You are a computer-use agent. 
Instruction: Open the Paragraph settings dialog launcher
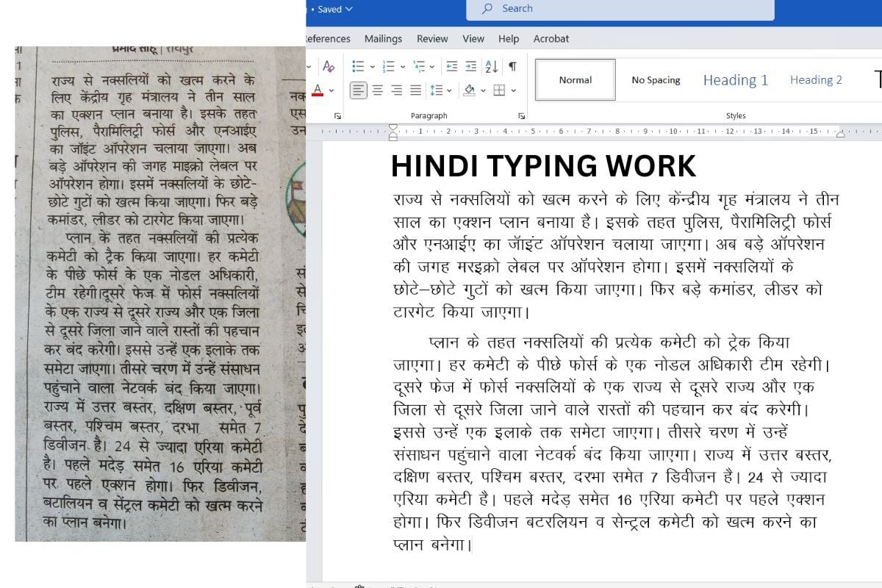521,116
